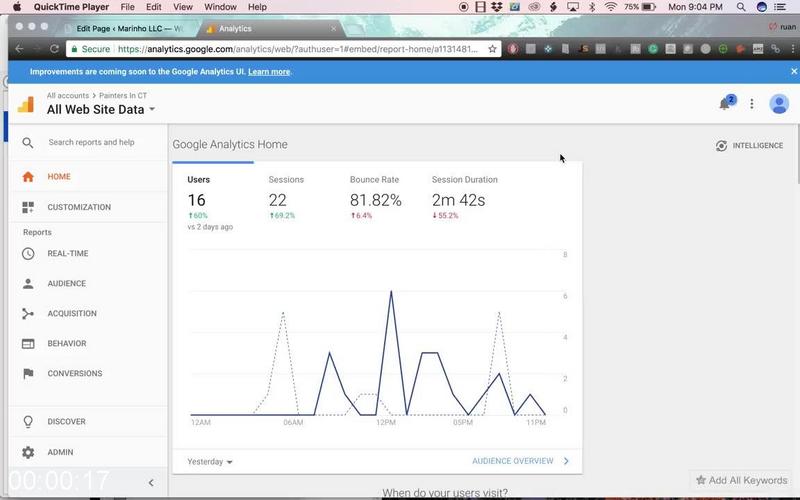Expand the ACQUISITION reports section
800x500 pixels.
coord(88,314)
